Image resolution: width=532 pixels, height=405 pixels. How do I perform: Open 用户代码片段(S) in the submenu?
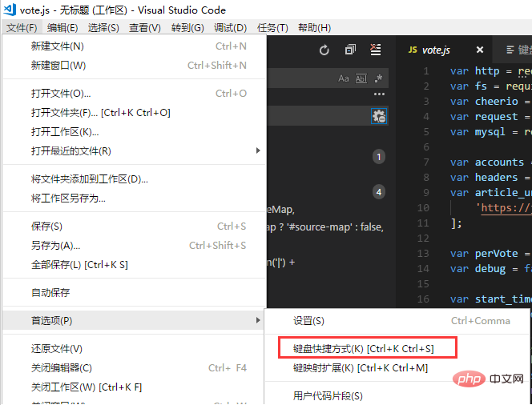(x=397, y=396)
